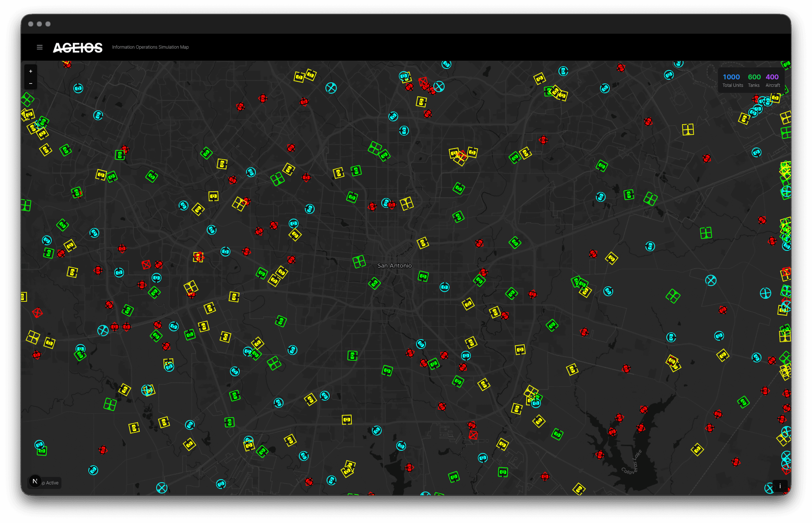
Task: Click the San Antonio city label
Action: pos(394,266)
